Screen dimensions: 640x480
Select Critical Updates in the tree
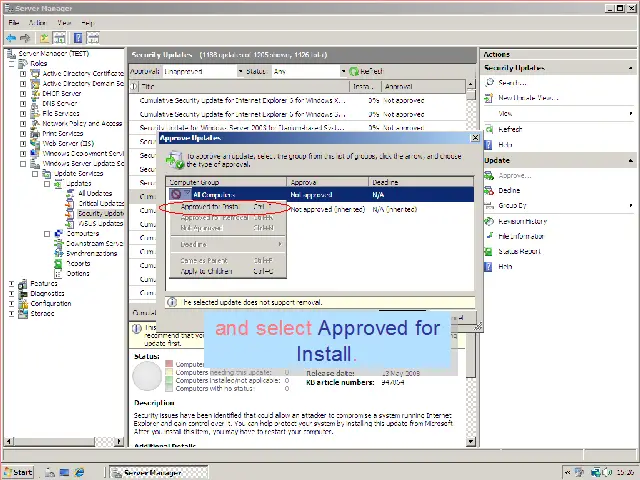point(101,203)
